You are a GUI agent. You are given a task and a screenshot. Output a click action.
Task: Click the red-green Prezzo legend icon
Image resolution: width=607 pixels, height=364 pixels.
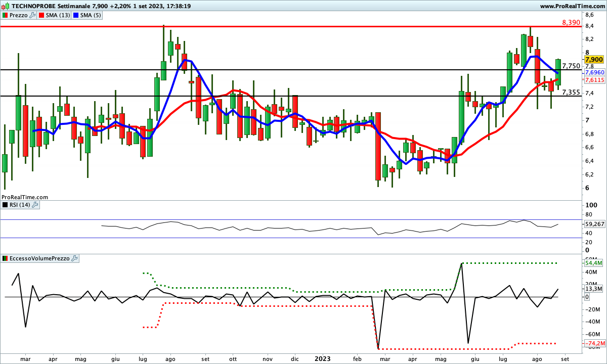tap(5, 15)
